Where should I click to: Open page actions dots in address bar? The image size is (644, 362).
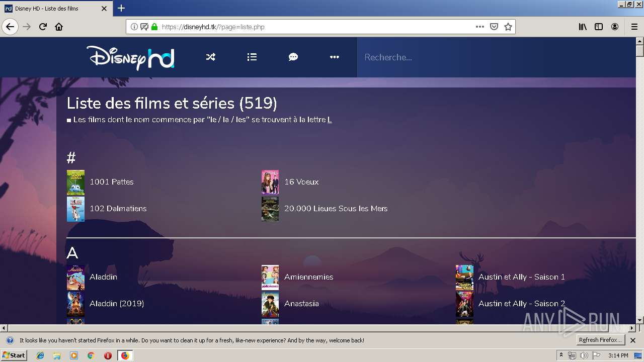[x=480, y=27]
